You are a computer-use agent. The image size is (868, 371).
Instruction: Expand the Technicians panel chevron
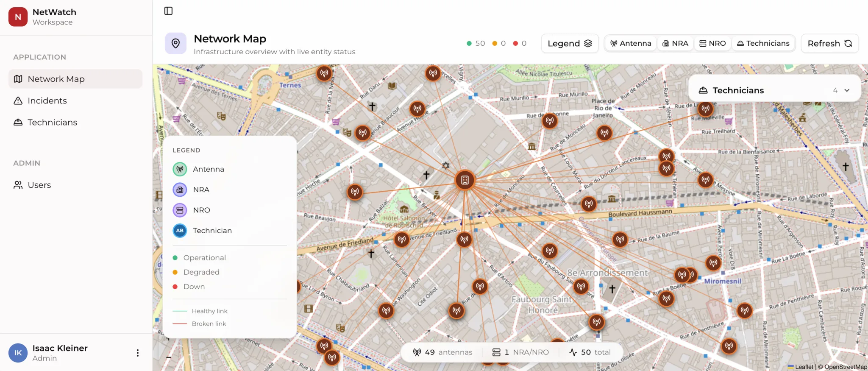847,90
